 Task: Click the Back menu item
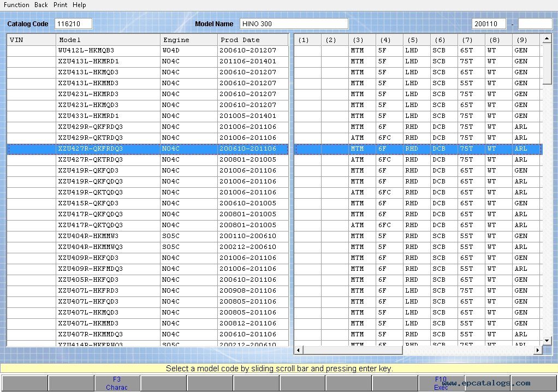tap(41, 5)
